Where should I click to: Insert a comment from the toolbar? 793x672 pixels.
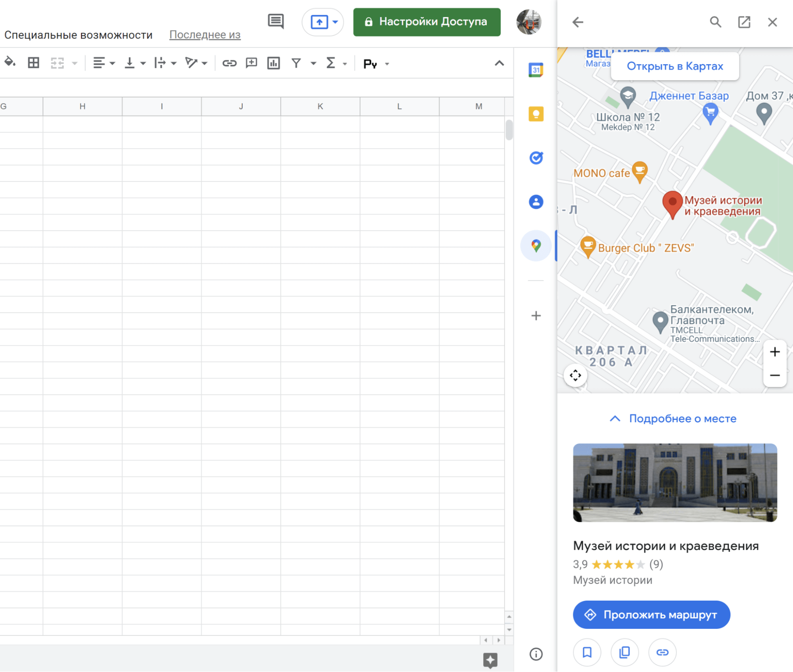click(x=252, y=63)
